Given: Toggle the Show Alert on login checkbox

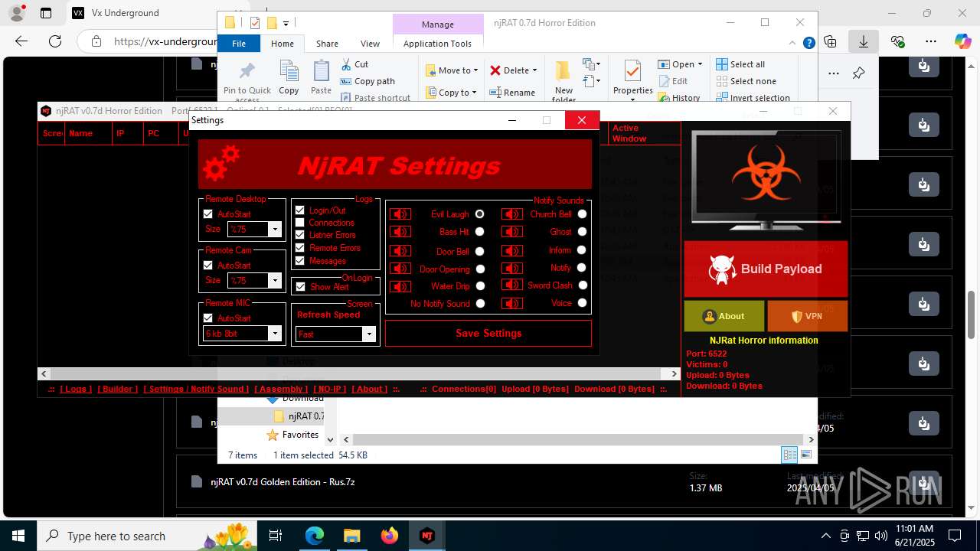Looking at the screenshot, I should (x=300, y=287).
